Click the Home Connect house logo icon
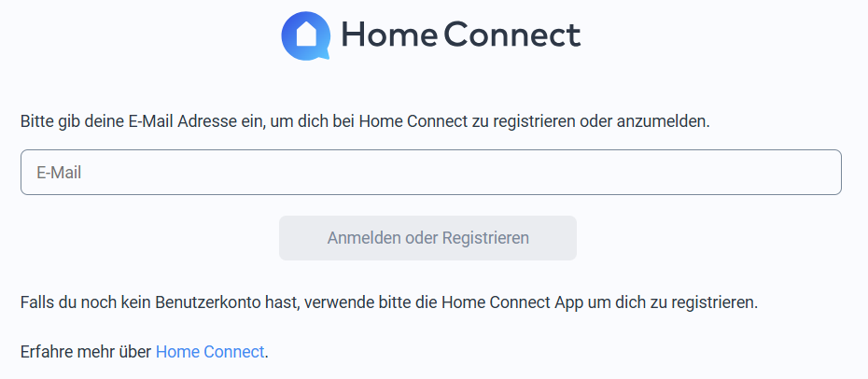Viewport: 868px width, 379px height. coord(306,35)
